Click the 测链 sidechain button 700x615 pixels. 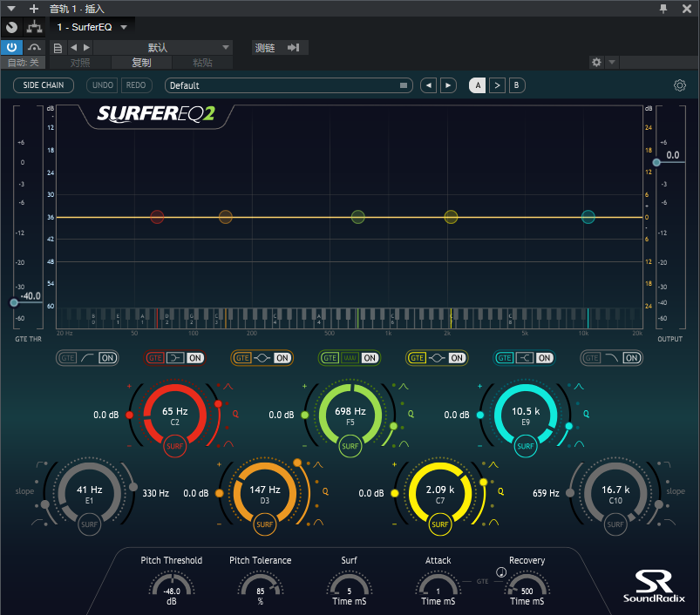[x=280, y=47]
